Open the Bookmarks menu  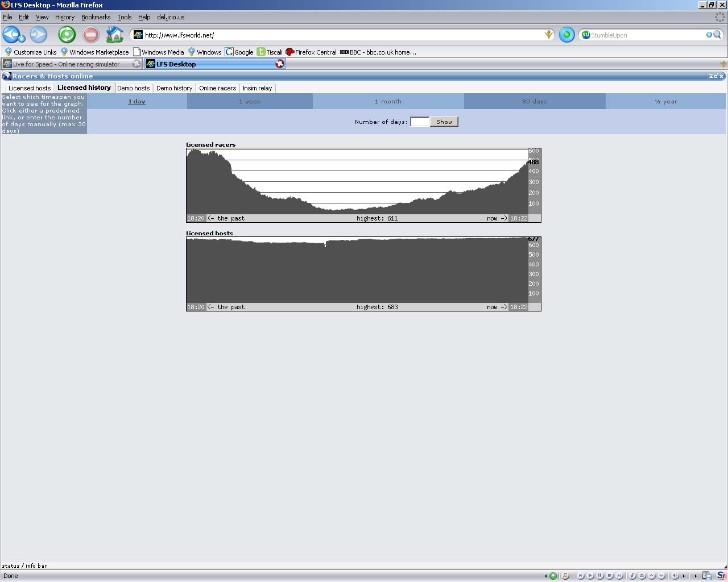click(96, 17)
